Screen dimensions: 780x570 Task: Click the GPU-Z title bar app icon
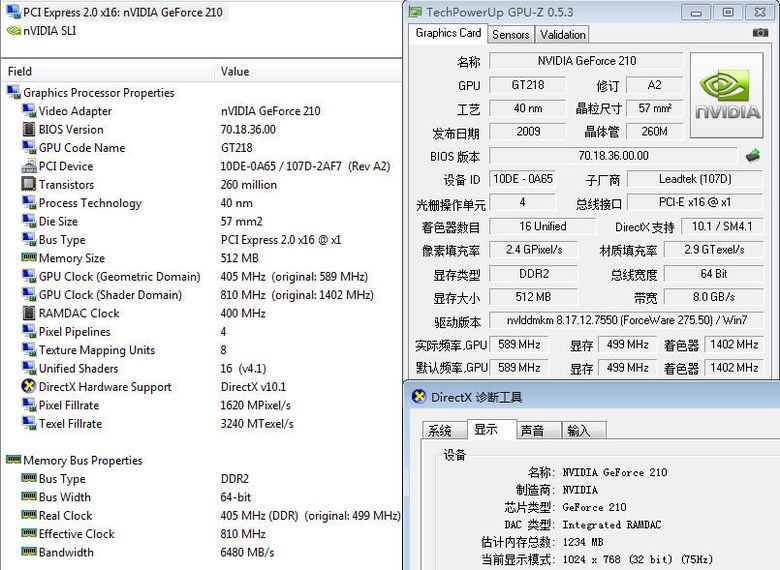click(415, 12)
